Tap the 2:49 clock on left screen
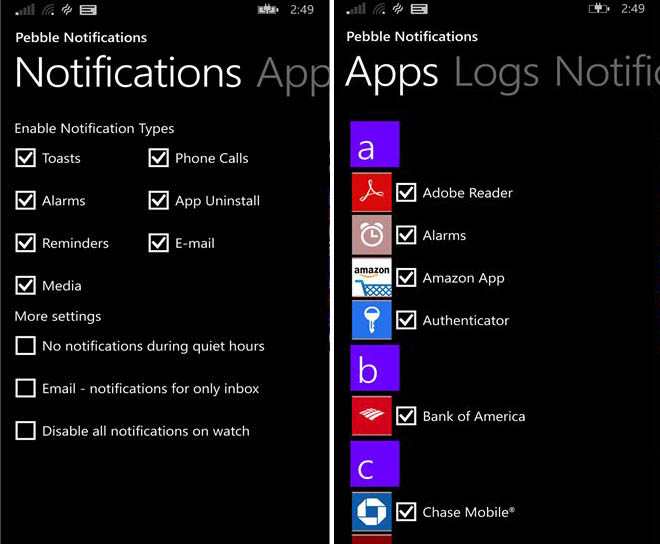The width and height of the screenshot is (660, 544). (302, 10)
